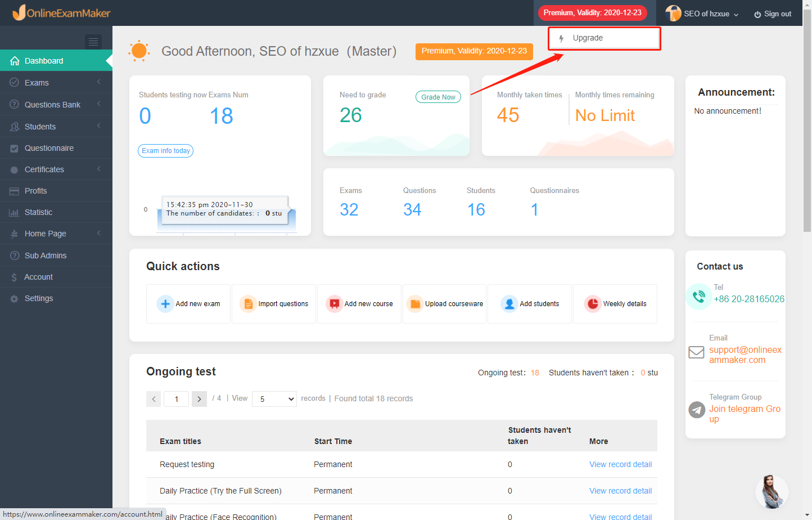Image resolution: width=812 pixels, height=520 pixels.
Task: Click the Sub Admins icon
Action: point(15,255)
